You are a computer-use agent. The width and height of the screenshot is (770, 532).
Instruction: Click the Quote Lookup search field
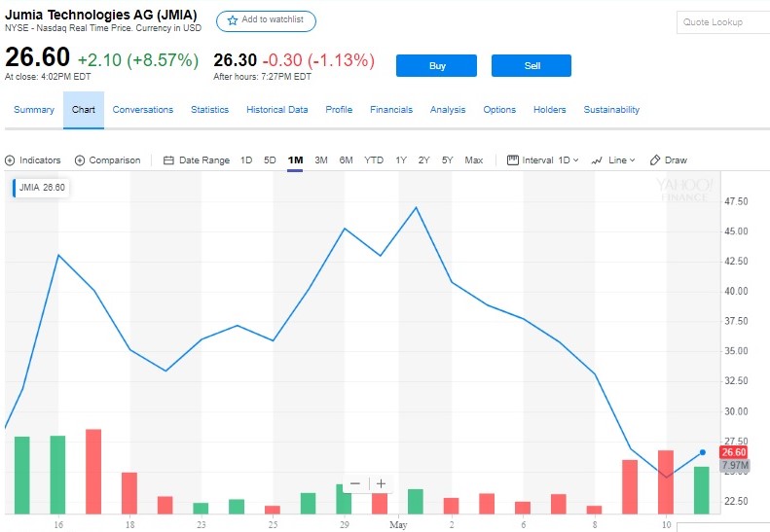(x=720, y=22)
